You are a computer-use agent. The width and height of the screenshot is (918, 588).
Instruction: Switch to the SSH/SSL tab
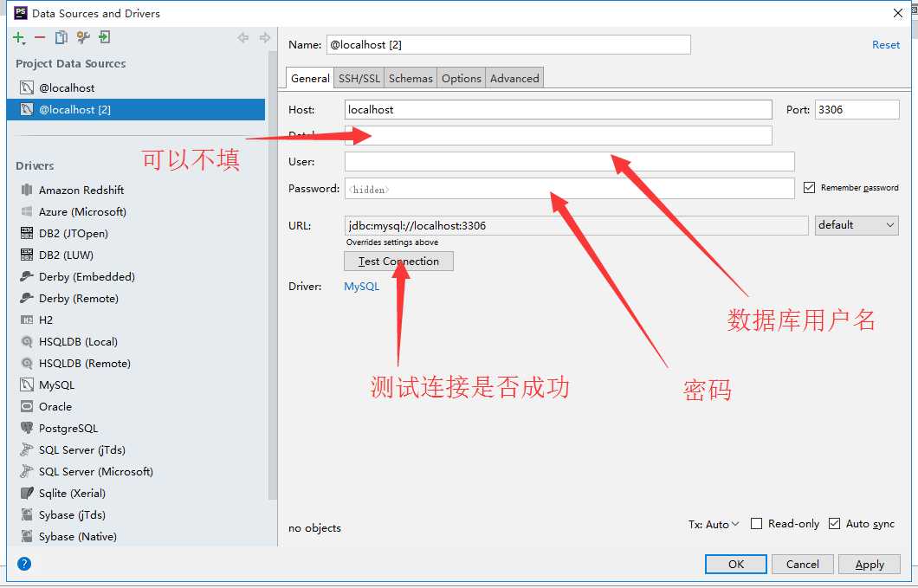[x=359, y=78]
